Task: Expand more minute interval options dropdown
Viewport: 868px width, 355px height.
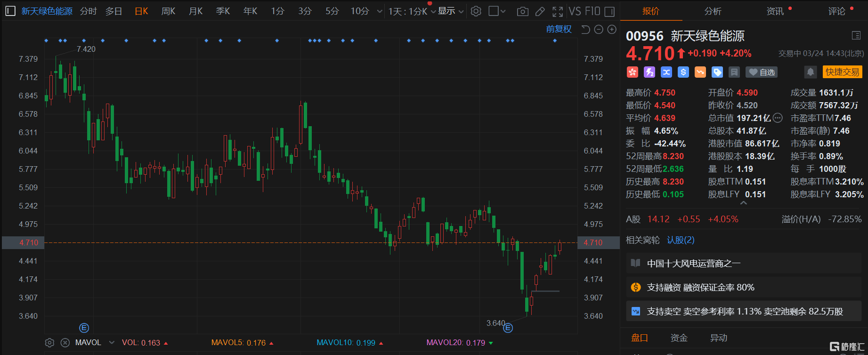Action: [x=380, y=11]
